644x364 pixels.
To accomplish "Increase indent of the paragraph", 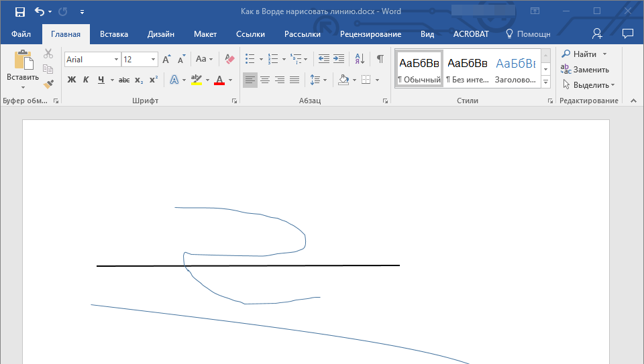I will pos(339,59).
